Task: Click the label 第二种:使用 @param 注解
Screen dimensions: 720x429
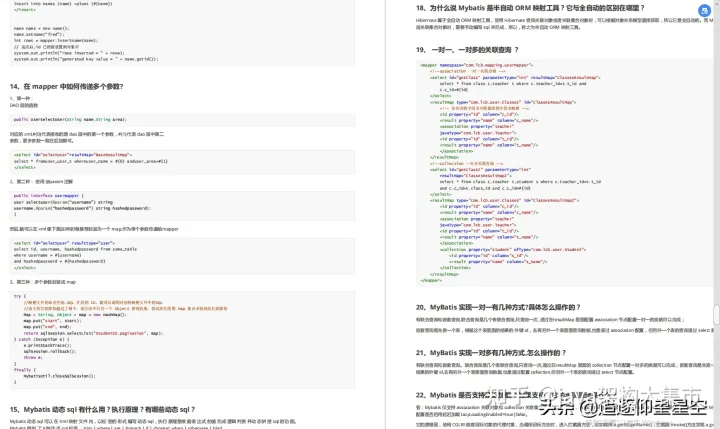Action: [x=41, y=182]
